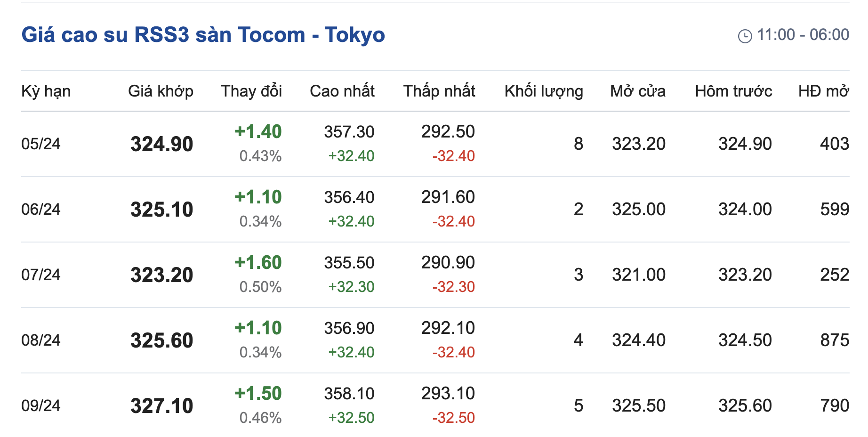Click the +1.60 change value
The height and width of the screenshot is (437, 868).
pos(258,263)
